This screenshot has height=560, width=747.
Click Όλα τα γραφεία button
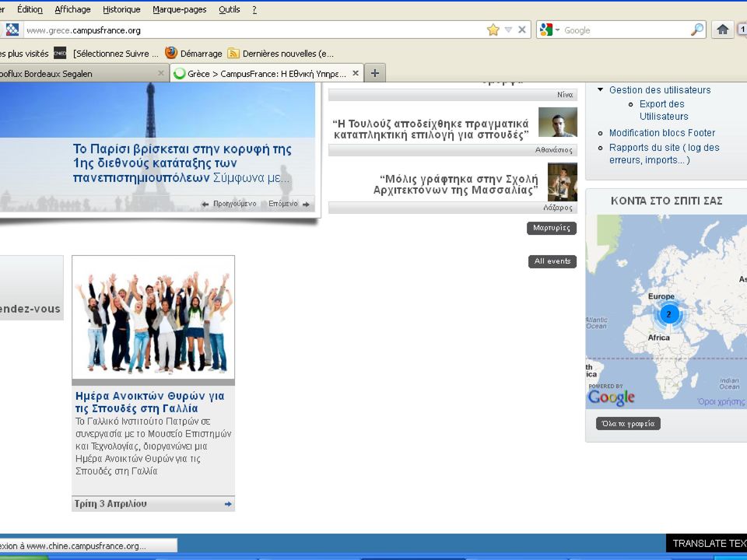(628, 423)
